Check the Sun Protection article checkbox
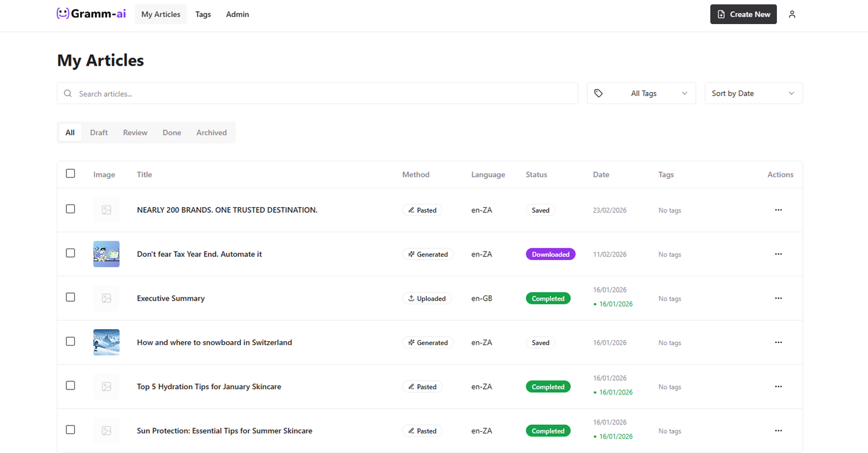Viewport: 868px width, 453px height. (x=71, y=430)
